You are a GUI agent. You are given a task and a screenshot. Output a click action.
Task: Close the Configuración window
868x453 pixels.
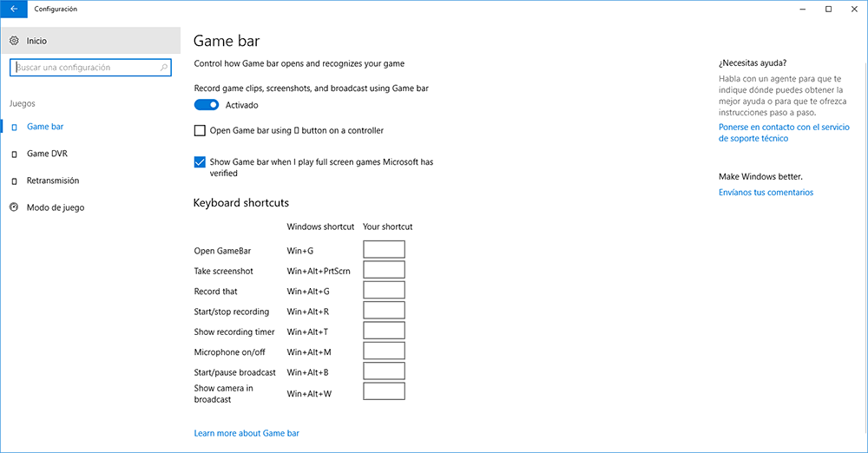[854, 9]
